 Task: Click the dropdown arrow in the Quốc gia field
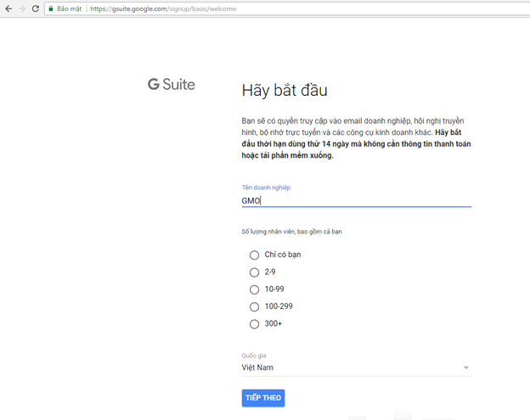(x=465, y=368)
